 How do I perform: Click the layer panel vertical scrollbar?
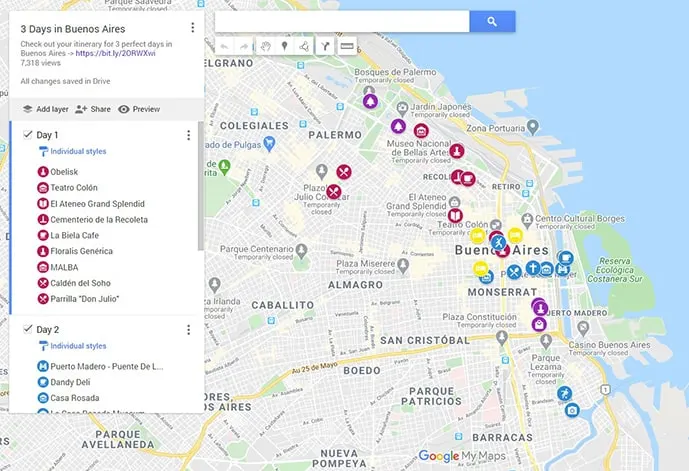click(201, 186)
